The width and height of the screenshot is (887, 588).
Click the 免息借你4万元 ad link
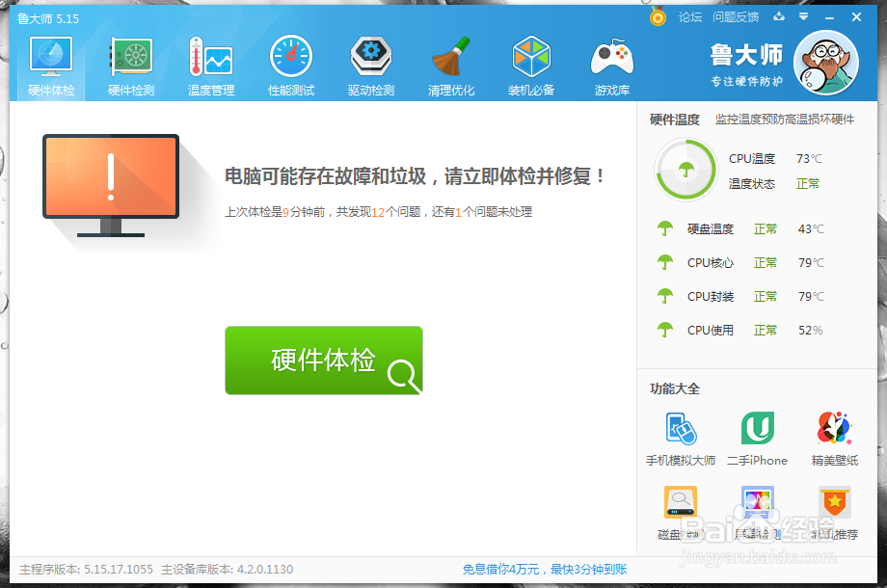545,570
